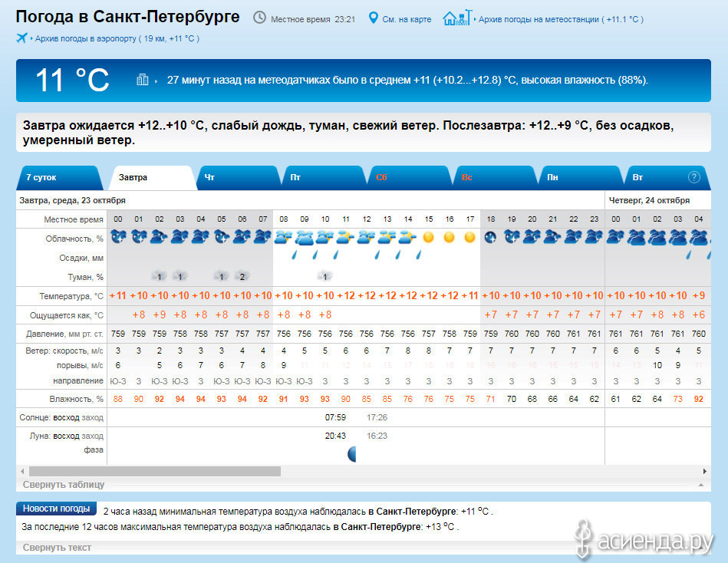Switch to the Пт tab

[x=324, y=178]
